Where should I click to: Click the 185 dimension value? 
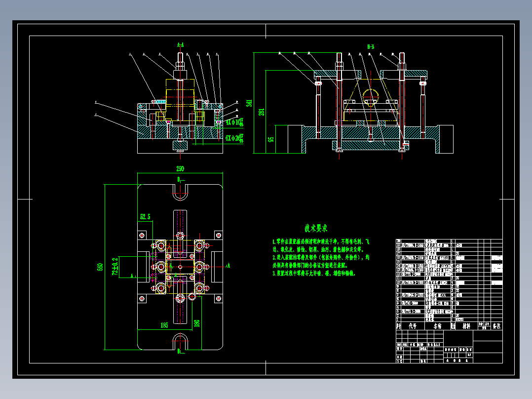pos(164,325)
